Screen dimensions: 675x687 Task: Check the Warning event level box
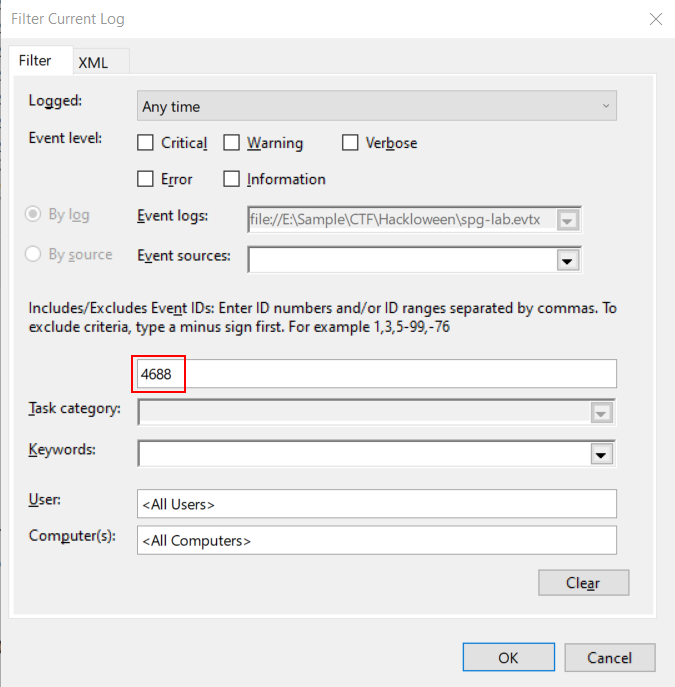tap(231, 143)
